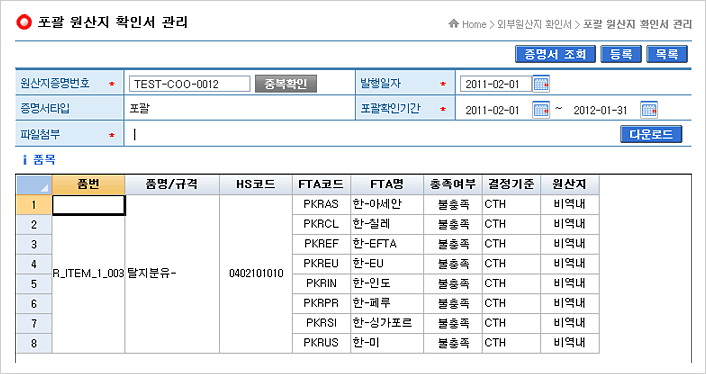Click the 포괄확인기간 start date 2011-02-01

click(492, 110)
